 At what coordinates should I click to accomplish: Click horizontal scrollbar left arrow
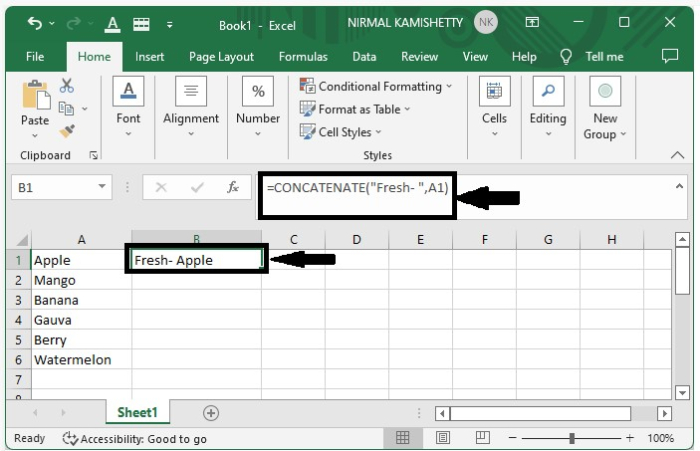tap(442, 413)
